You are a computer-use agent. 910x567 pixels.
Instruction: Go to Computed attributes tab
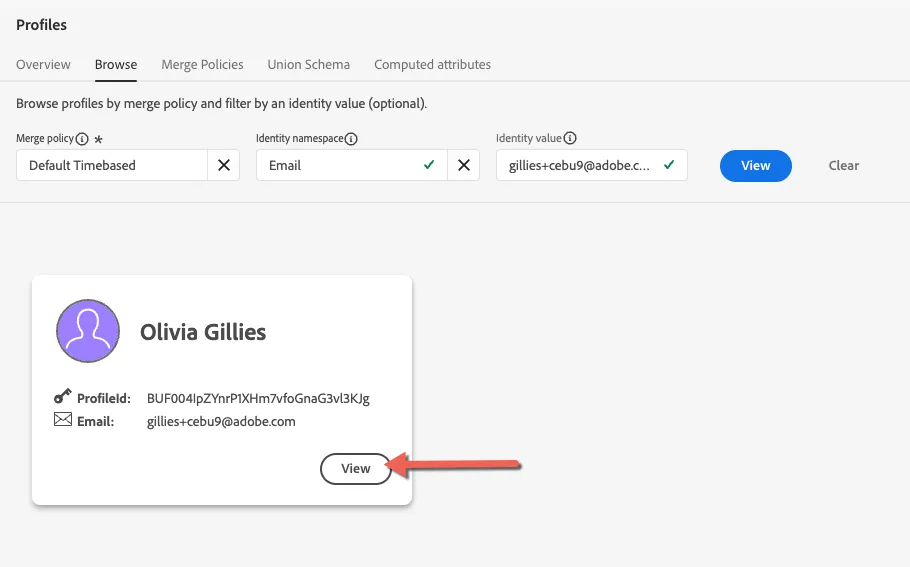432,64
